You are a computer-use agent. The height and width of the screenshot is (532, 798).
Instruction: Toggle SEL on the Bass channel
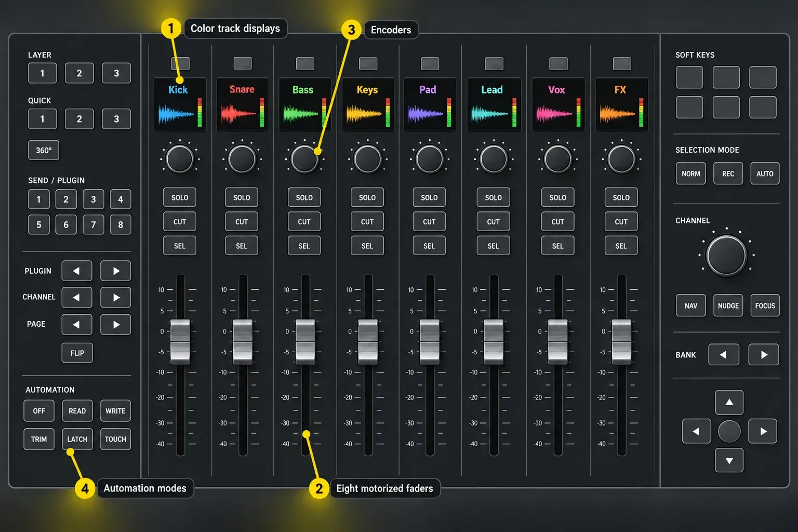click(x=304, y=246)
